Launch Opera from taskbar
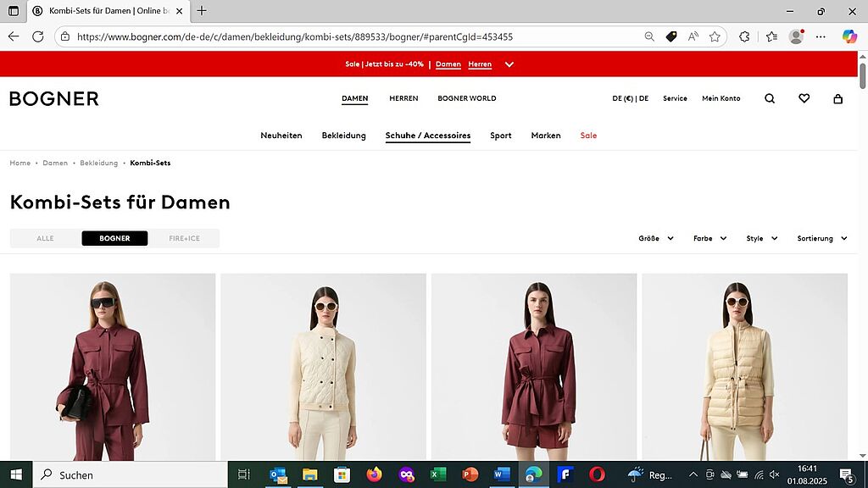The height and width of the screenshot is (488, 868). click(597, 474)
